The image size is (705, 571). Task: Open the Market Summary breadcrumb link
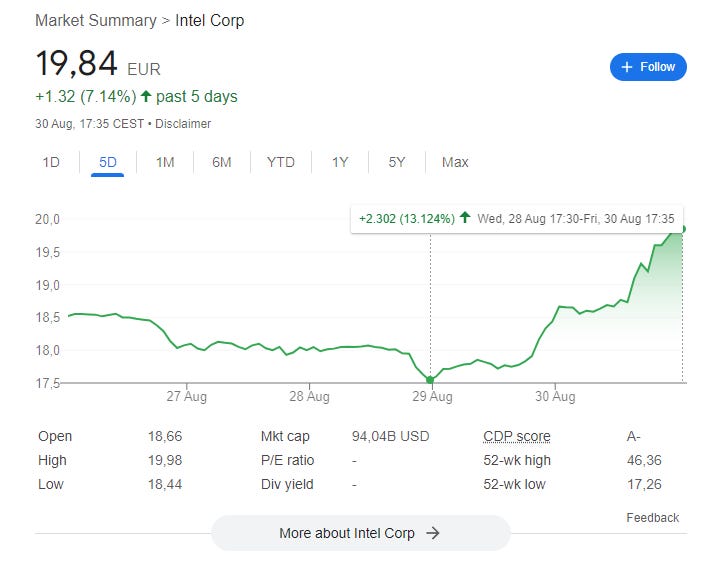(x=96, y=20)
